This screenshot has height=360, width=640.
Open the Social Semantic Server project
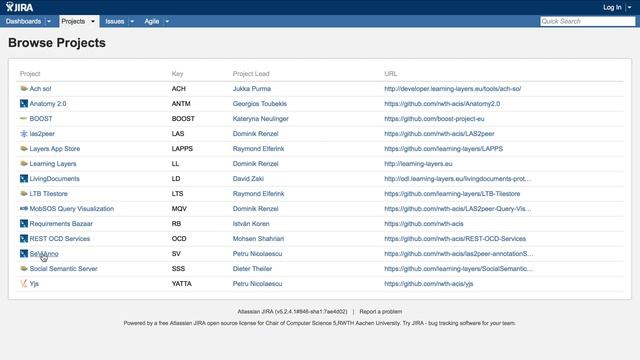tap(63, 269)
